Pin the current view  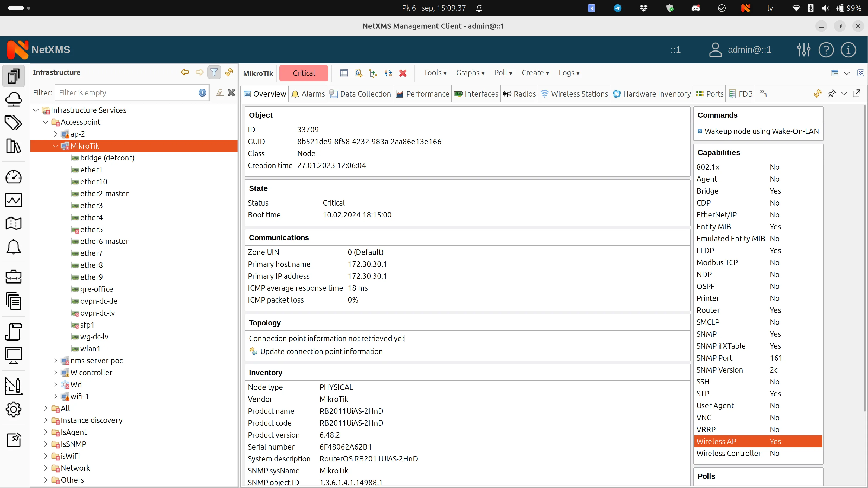tap(832, 94)
